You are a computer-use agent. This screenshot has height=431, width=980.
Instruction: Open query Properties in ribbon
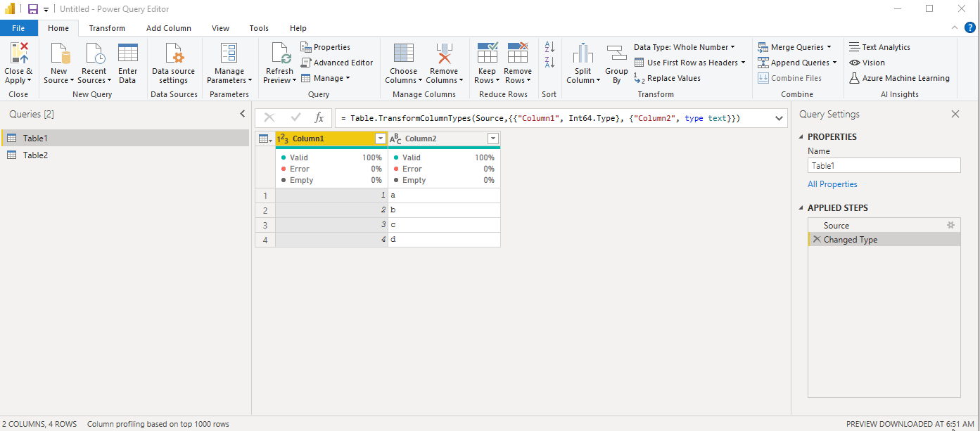326,47
